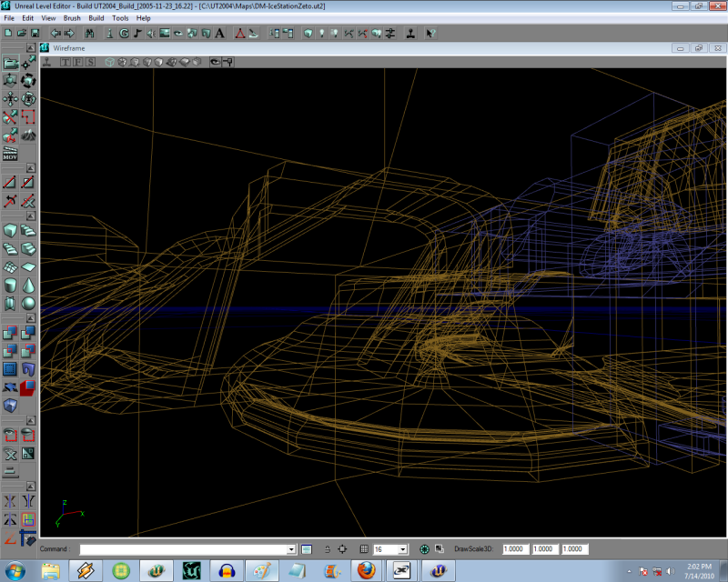Build the Sheet brush
This screenshot has height=582, width=728.
click(28, 266)
